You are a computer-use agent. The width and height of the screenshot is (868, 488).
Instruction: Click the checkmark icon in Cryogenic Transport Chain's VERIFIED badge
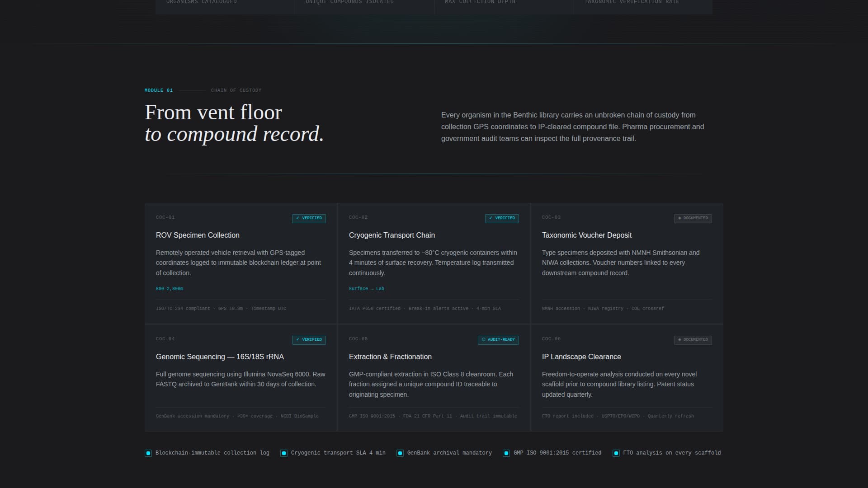pos(491,218)
